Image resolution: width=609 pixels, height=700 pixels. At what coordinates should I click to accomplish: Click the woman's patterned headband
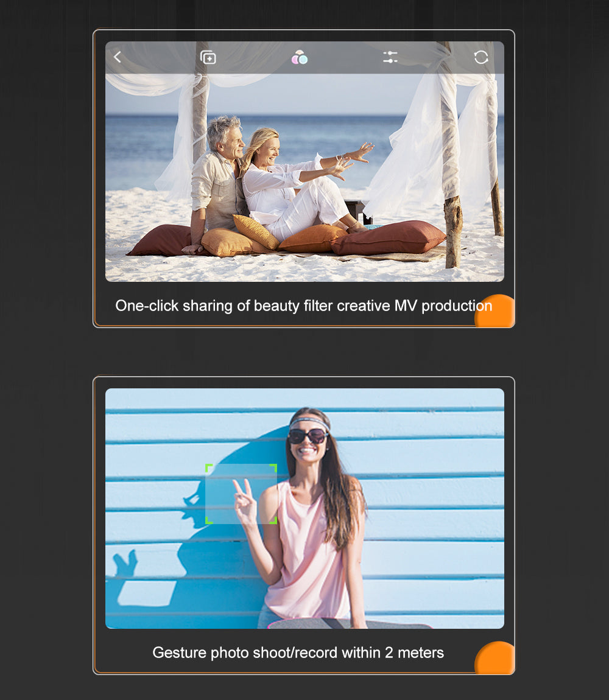pyautogui.click(x=309, y=422)
